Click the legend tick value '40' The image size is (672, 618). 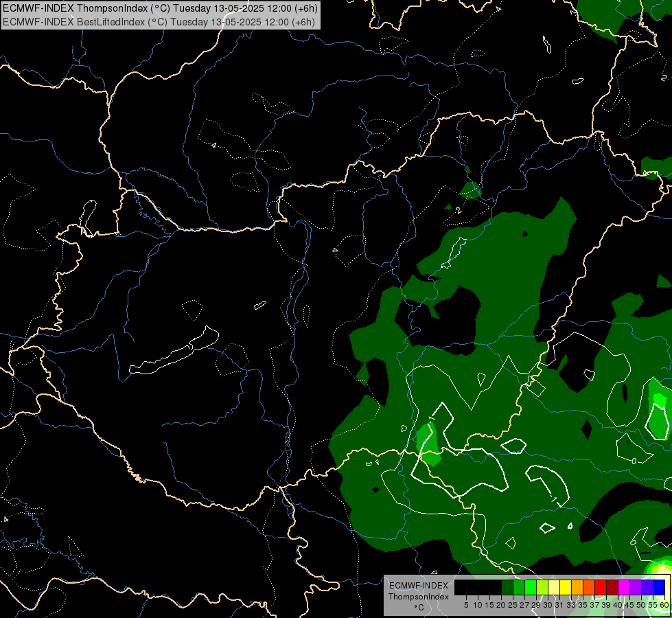618,605
